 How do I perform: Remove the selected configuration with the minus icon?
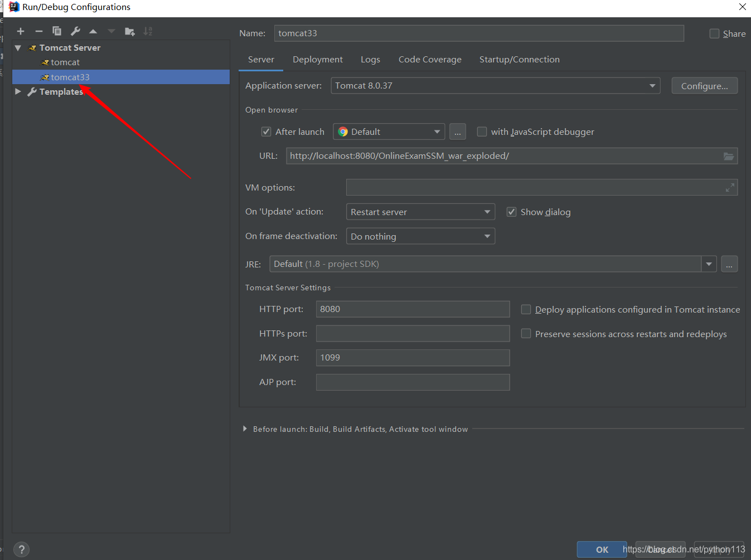coord(39,31)
